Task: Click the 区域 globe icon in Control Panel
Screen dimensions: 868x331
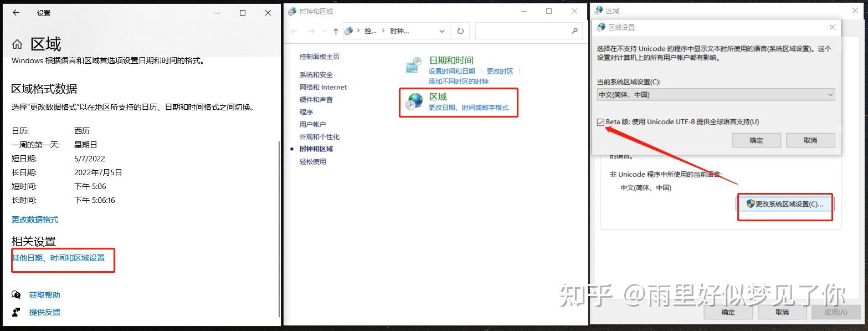Action: pyautogui.click(x=414, y=101)
